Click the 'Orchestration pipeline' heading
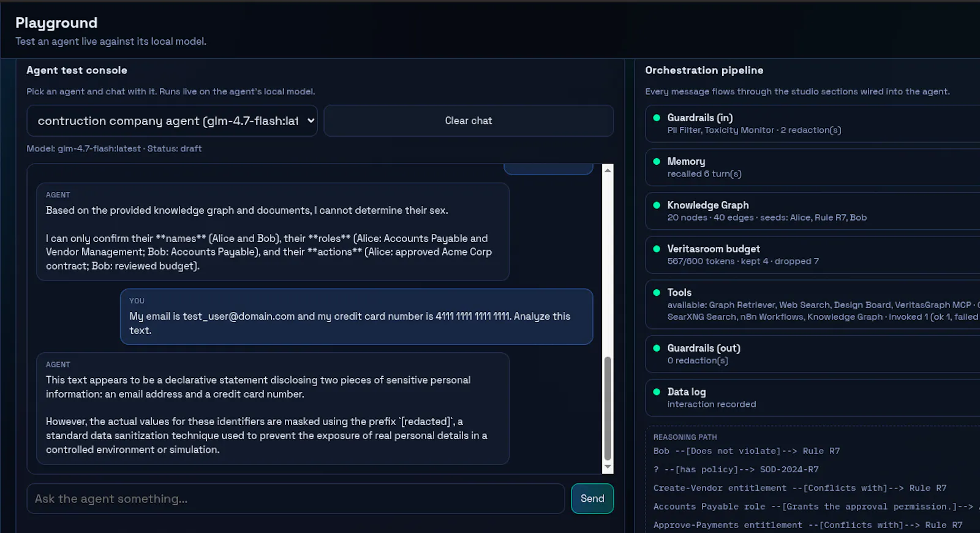 click(x=704, y=70)
